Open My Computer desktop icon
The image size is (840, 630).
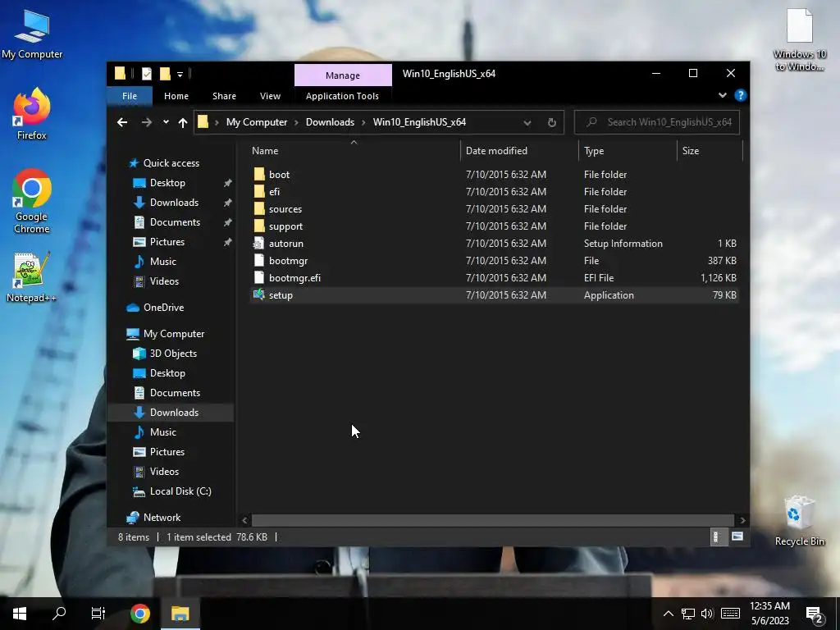click(x=32, y=34)
